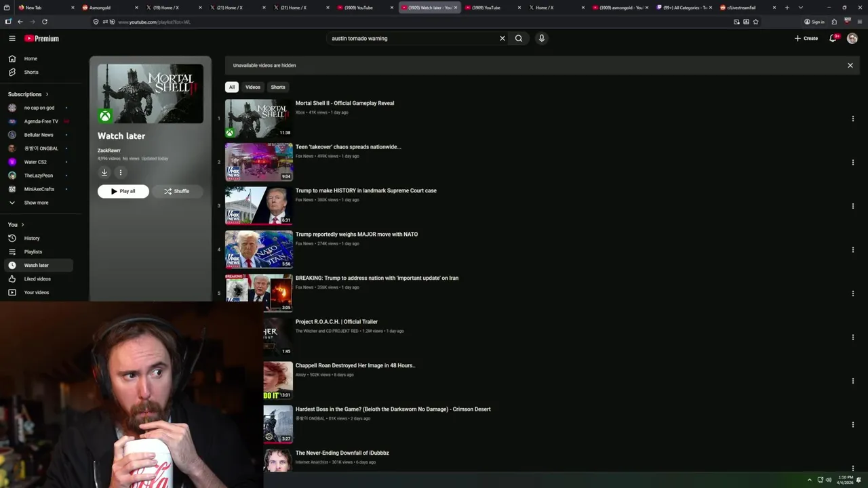
Task: Open Playlists in the sidebar
Action: [39, 252]
